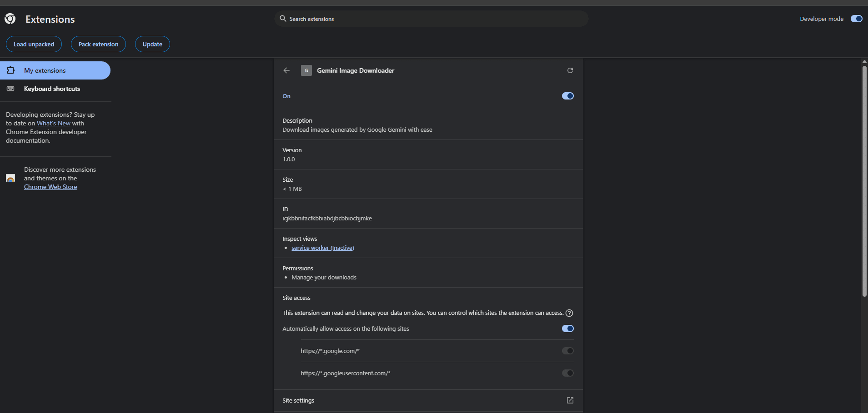Open the Chrome Web Store link
This screenshot has height=413, width=868.
tap(50, 187)
